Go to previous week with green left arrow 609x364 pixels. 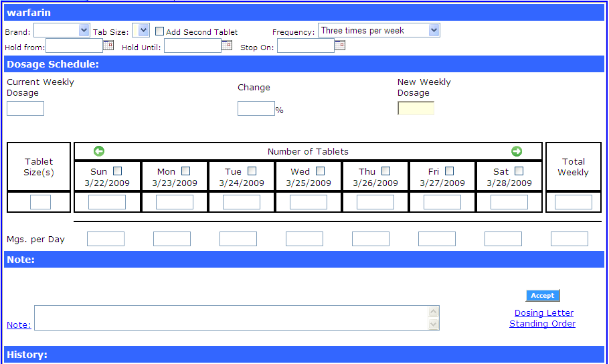click(99, 151)
